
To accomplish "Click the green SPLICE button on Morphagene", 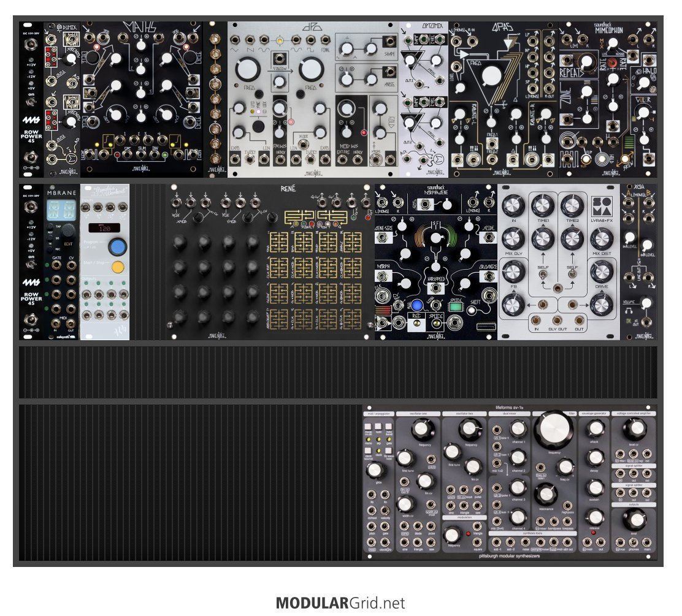I will [456, 306].
